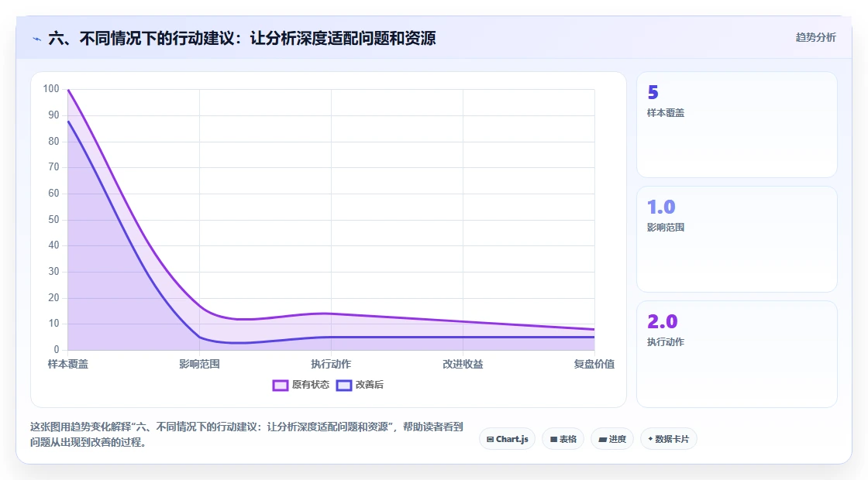868x480 pixels.
Task: Click the trend icon beside the section title
Action: click(x=37, y=39)
